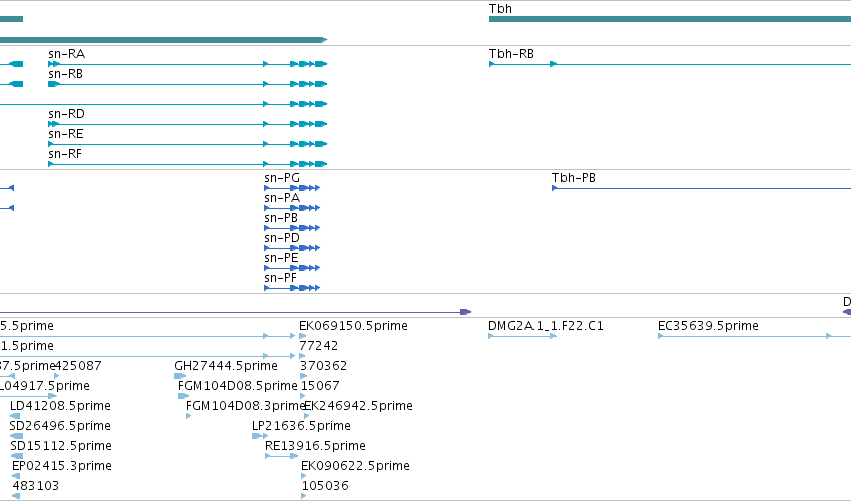Click the long purple feature line
The image size is (851, 501).
point(235,312)
